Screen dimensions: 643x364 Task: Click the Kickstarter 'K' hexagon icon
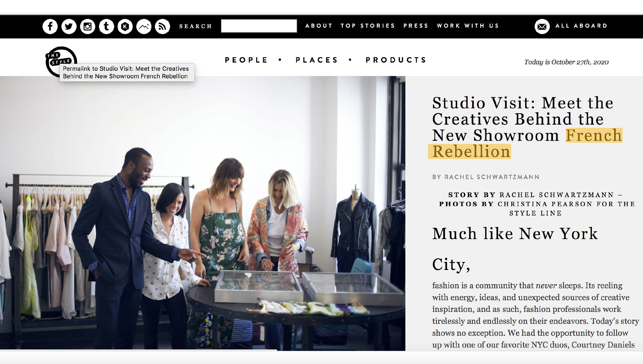[125, 26]
